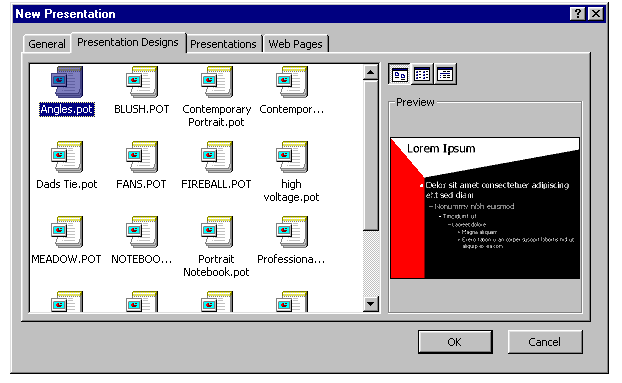Click the scroll up arrow
Image resolution: width=622 pixels, height=383 pixels.
pos(371,72)
